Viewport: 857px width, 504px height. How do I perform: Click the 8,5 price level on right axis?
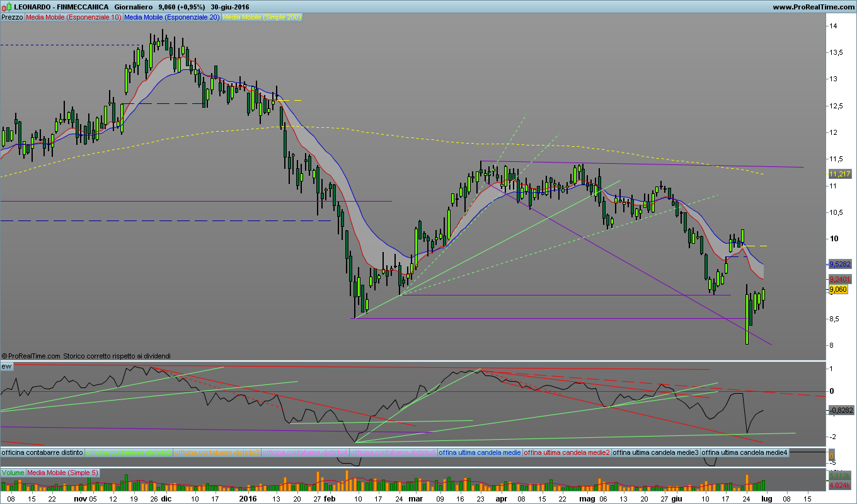[x=836, y=319]
